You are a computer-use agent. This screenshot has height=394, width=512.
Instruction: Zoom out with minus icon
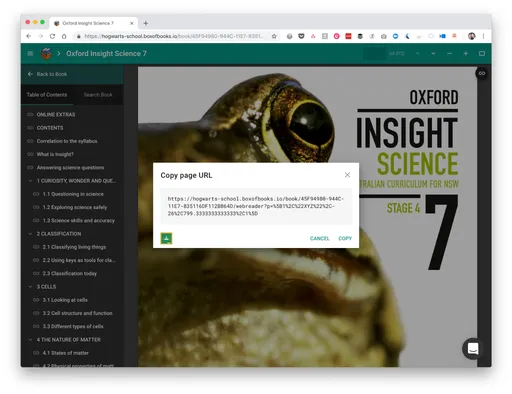click(x=450, y=54)
